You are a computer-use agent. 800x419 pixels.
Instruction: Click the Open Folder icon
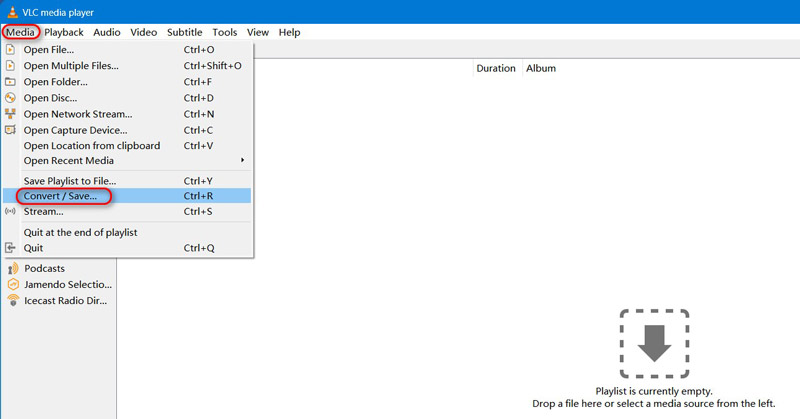(10, 82)
